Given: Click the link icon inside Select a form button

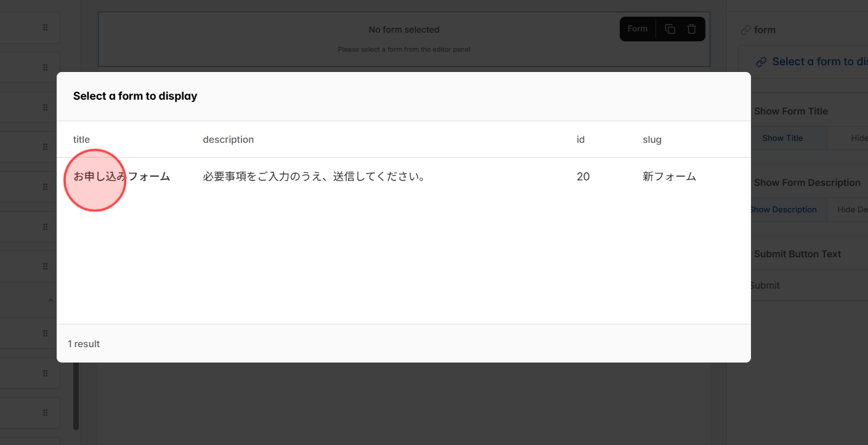Looking at the screenshot, I should [761, 61].
